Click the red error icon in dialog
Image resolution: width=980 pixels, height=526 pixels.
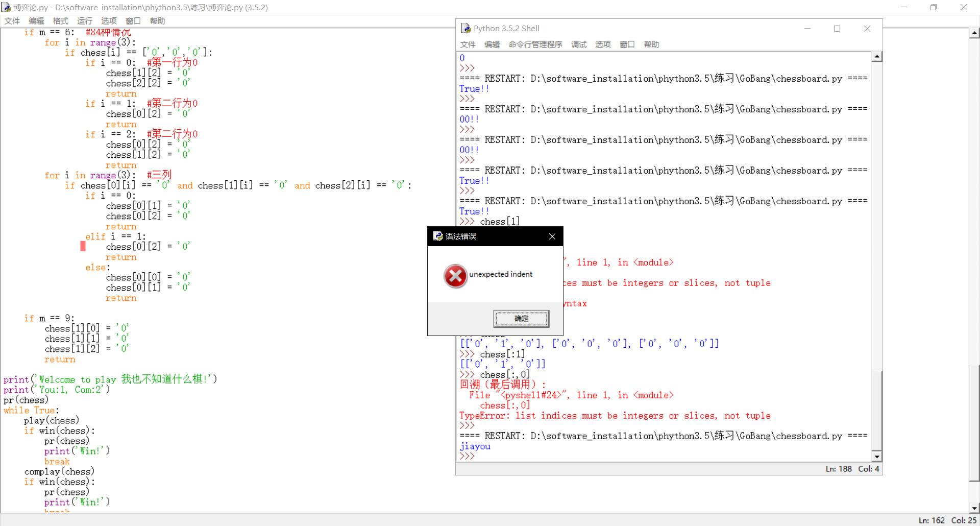[x=455, y=276]
